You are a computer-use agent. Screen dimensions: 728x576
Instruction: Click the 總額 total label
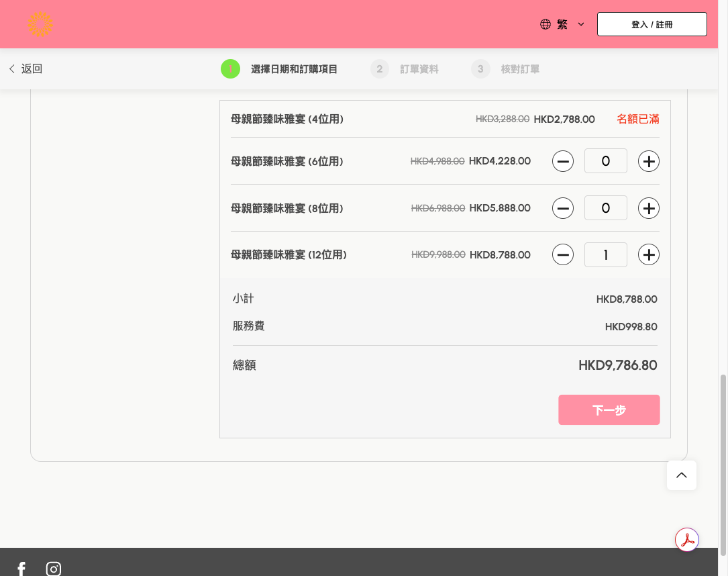tap(244, 365)
